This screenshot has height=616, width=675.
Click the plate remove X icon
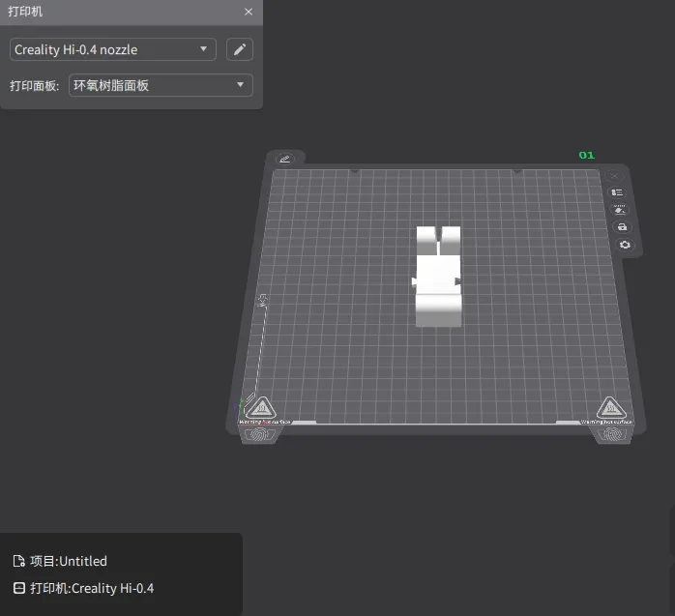614,176
